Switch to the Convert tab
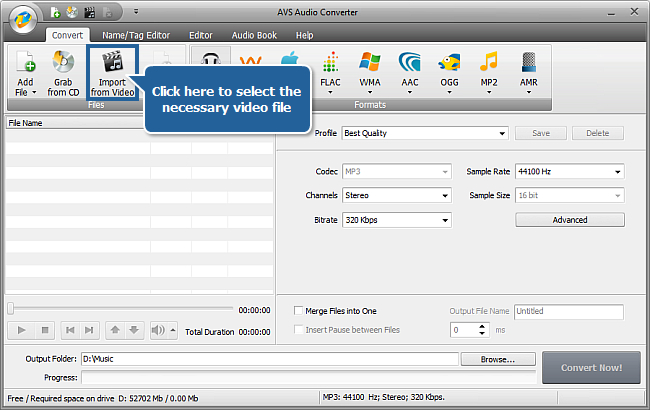 click(x=67, y=35)
